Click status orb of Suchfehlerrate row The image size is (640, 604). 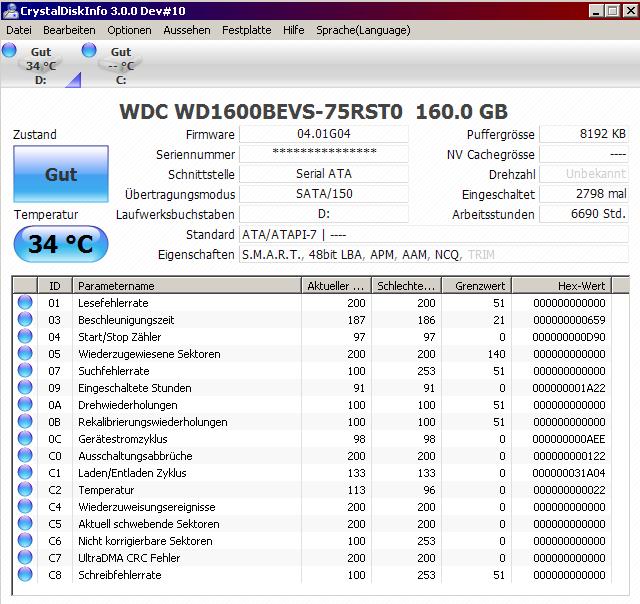pyautogui.click(x=25, y=371)
